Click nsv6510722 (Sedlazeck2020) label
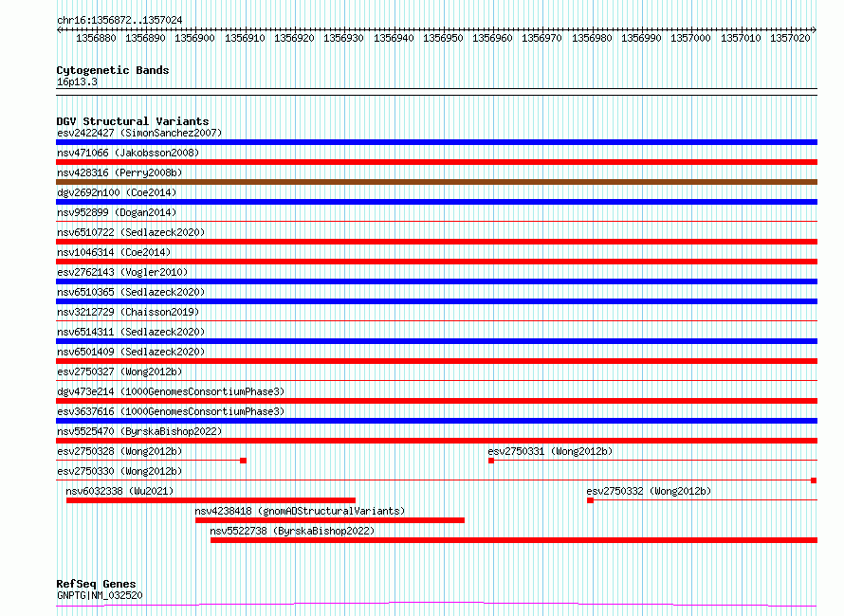844x616 pixels. 131,232
